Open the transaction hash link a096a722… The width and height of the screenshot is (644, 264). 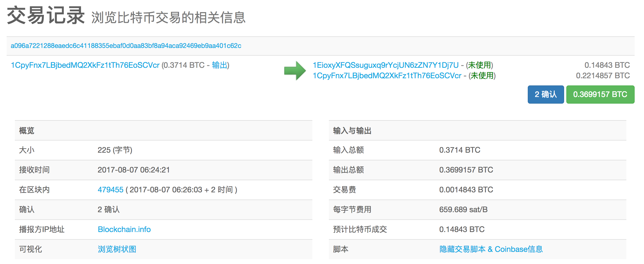click(126, 46)
